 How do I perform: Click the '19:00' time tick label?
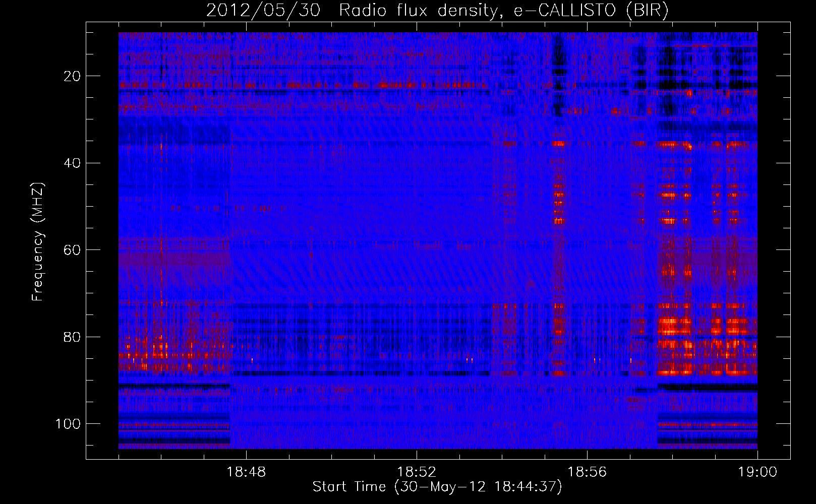click(x=757, y=472)
